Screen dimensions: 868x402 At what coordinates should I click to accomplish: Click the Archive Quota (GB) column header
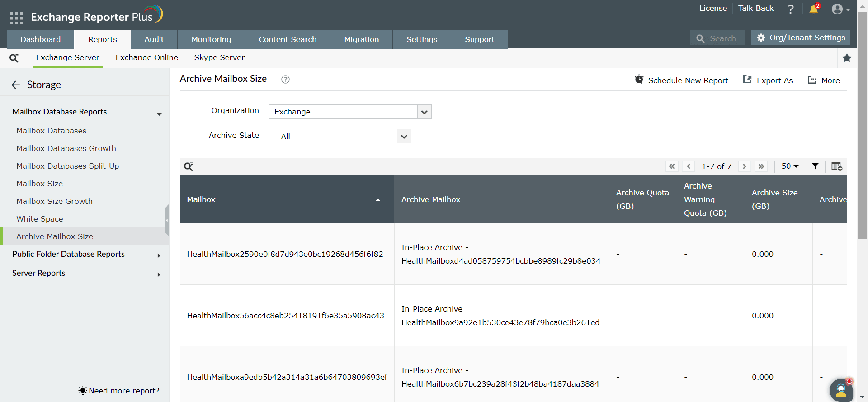[x=642, y=199]
